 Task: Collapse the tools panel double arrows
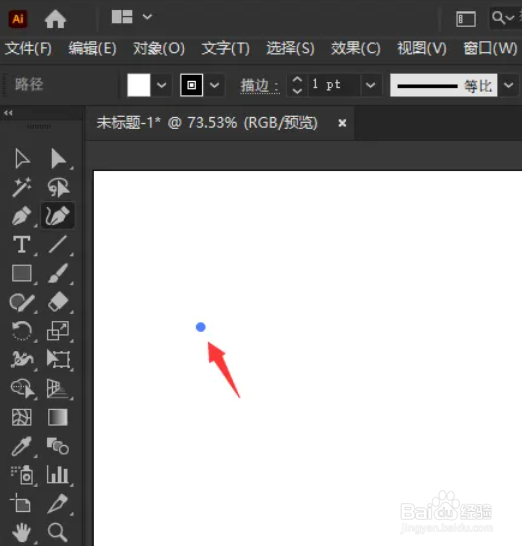(x=8, y=113)
